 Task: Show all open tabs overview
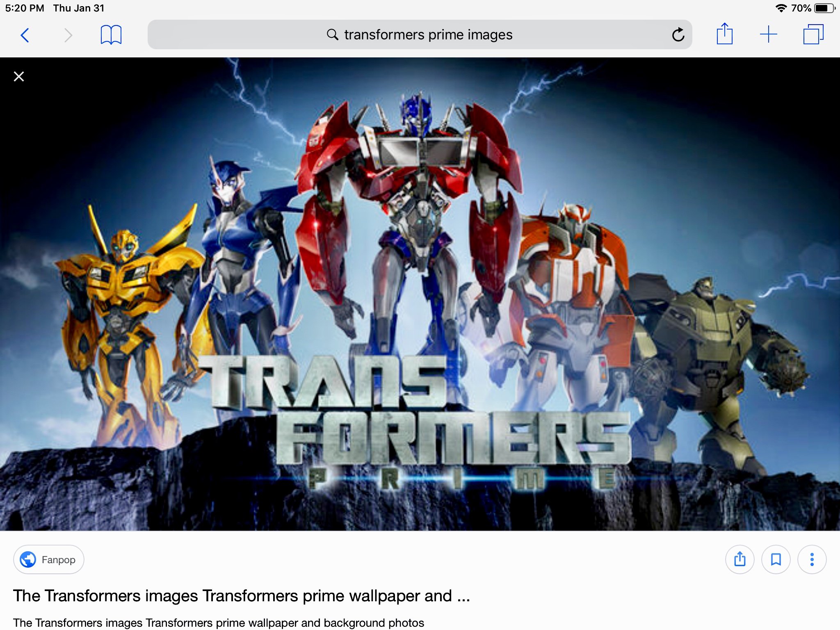pos(813,34)
